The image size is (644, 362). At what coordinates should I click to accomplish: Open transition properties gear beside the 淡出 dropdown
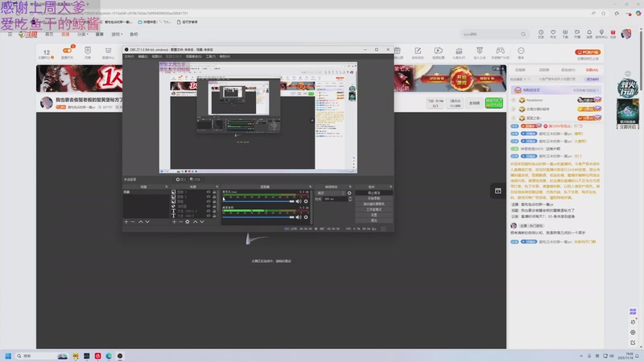pos(349,193)
